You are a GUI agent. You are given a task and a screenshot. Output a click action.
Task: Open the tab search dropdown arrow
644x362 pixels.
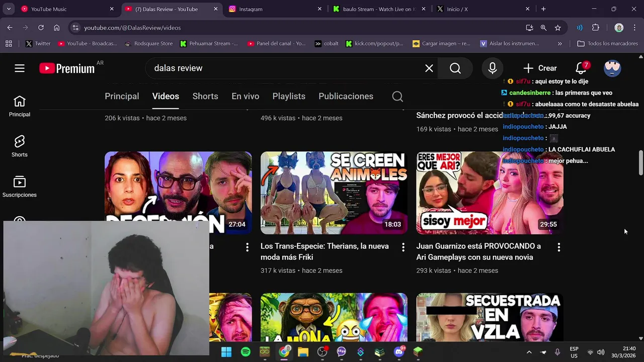click(x=9, y=9)
